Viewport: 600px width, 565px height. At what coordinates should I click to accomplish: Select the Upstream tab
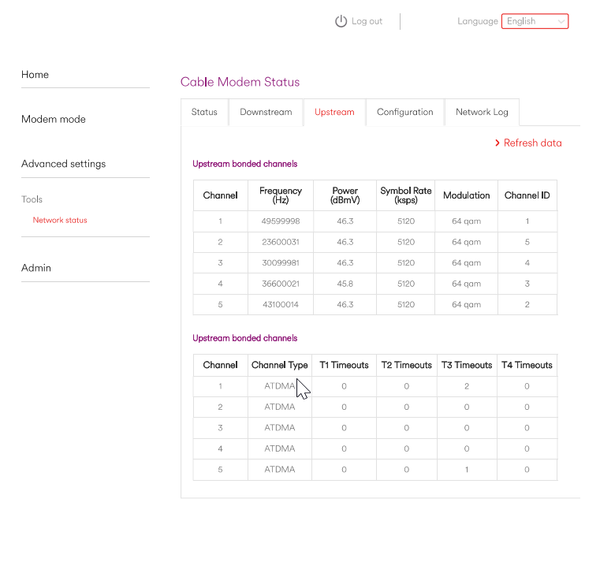coord(334,112)
